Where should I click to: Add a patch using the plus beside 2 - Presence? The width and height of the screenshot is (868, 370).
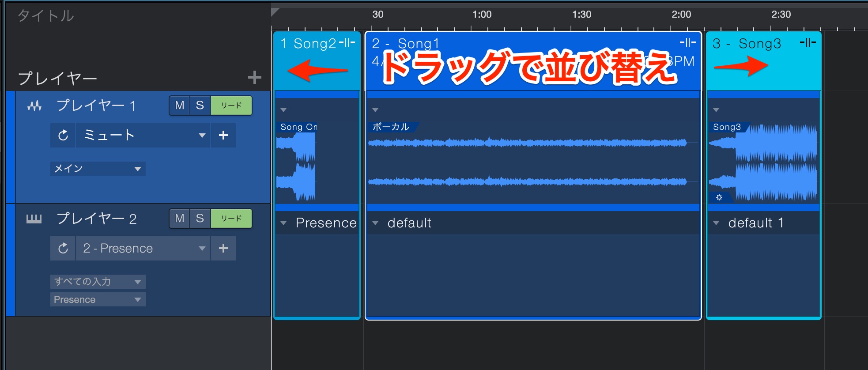coord(223,248)
